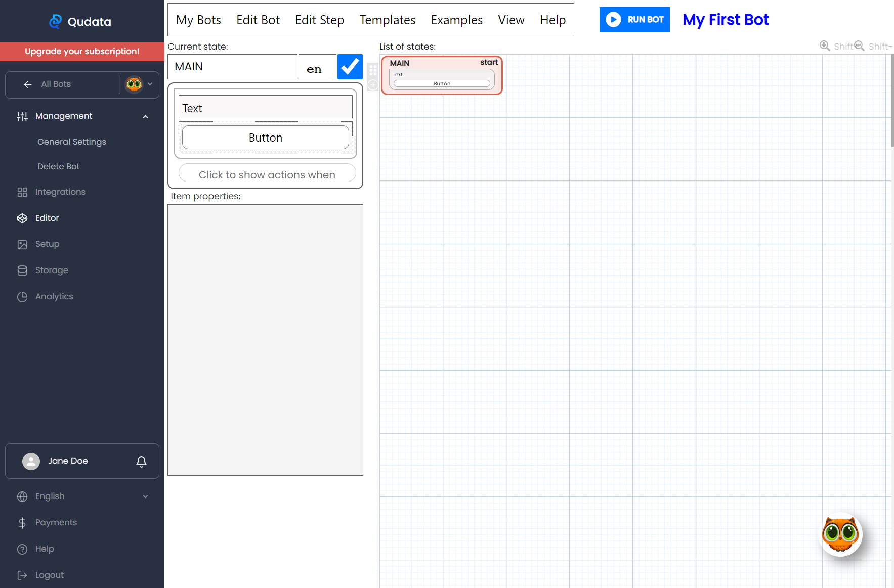
Task: Open the Templates menu
Action: [387, 20]
